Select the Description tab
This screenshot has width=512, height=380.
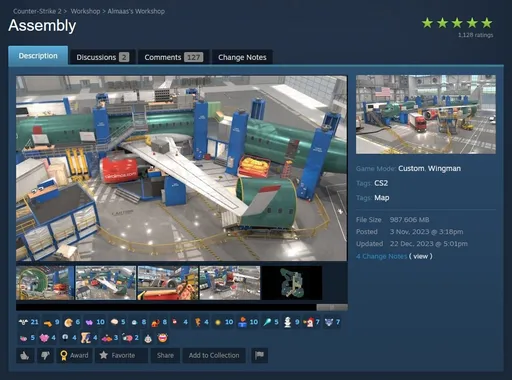[38, 55]
